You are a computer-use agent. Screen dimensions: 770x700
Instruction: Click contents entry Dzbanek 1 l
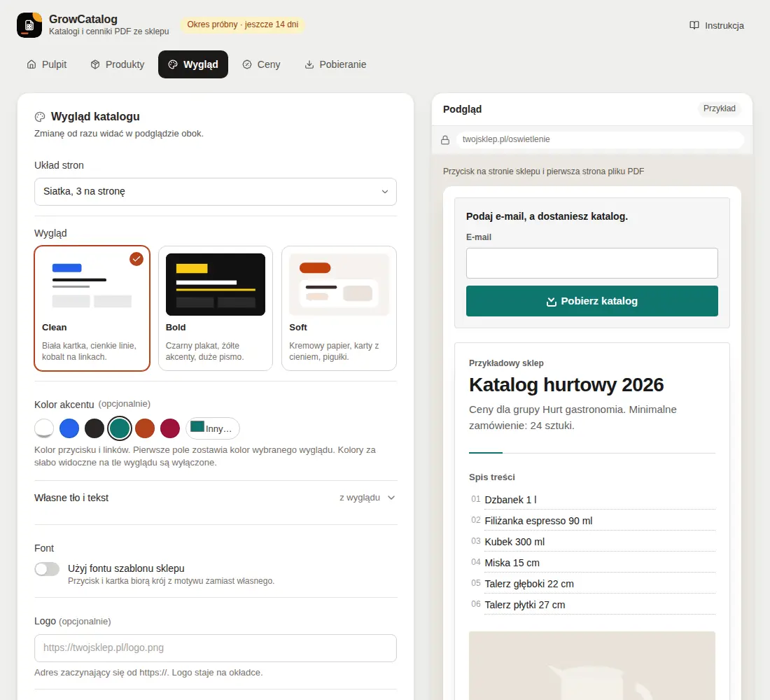(510, 500)
